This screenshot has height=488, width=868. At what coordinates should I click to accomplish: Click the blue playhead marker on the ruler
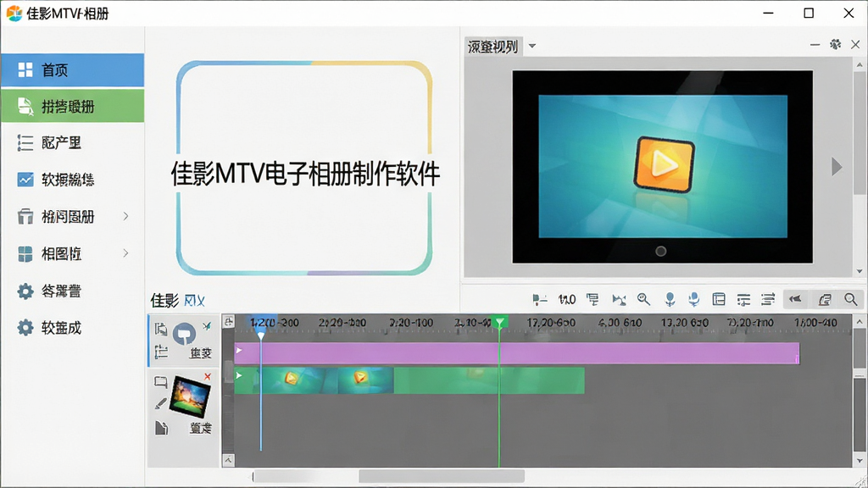(261, 335)
